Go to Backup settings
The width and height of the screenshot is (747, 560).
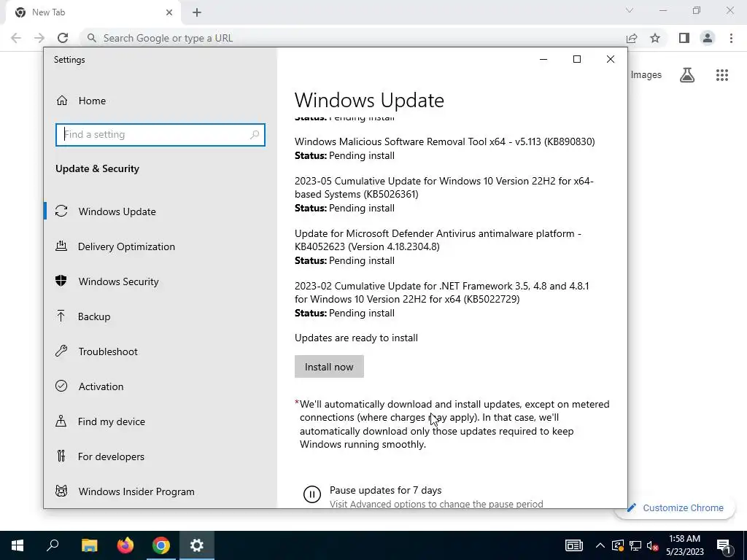(x=94, y=316)
